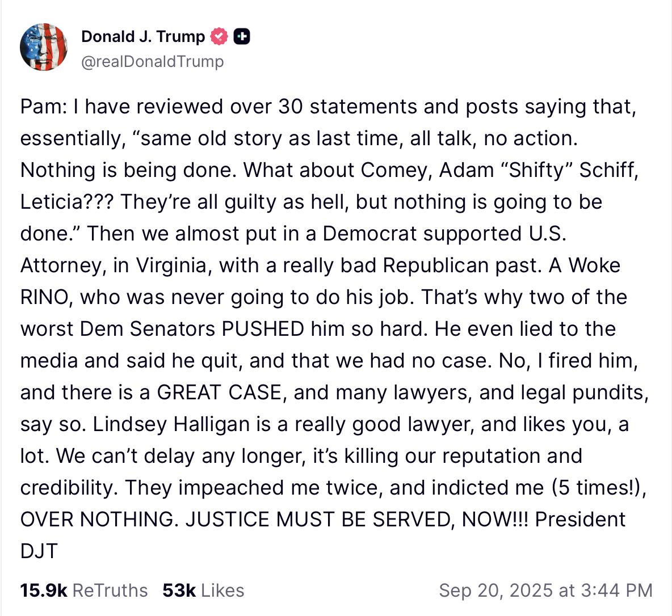Click the GREAT CASE phrase in post

pos(219,393)
